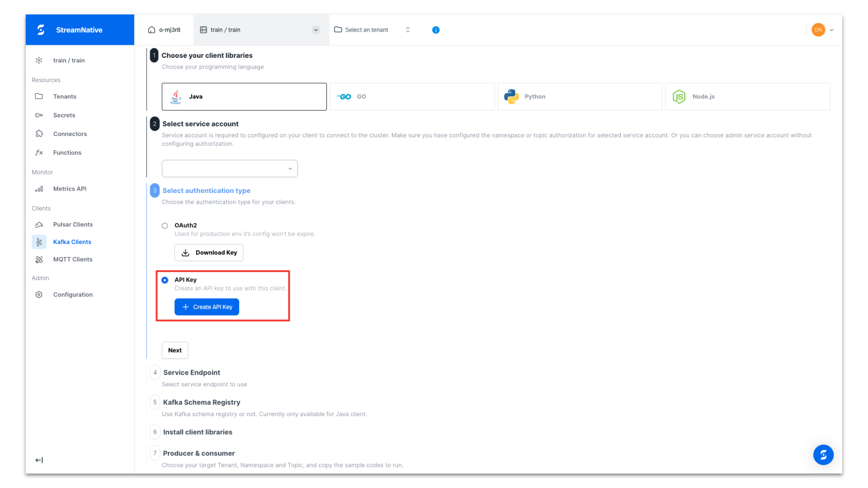View the Metrics API panel
The image size is (868, 488).
70,189
